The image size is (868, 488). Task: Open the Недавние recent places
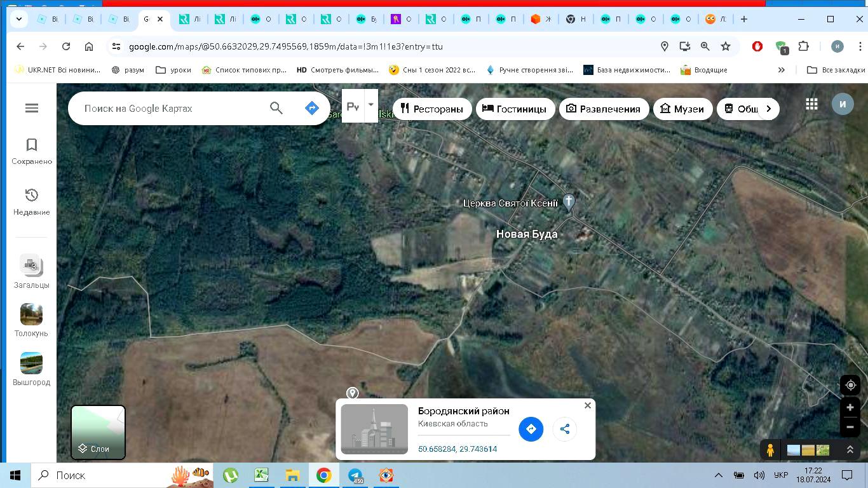click(x=32, y=201)
